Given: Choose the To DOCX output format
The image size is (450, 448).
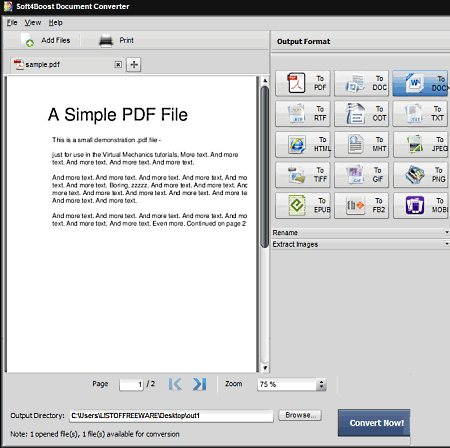Looking at the screenshot, I should click(x=421, y=83).
